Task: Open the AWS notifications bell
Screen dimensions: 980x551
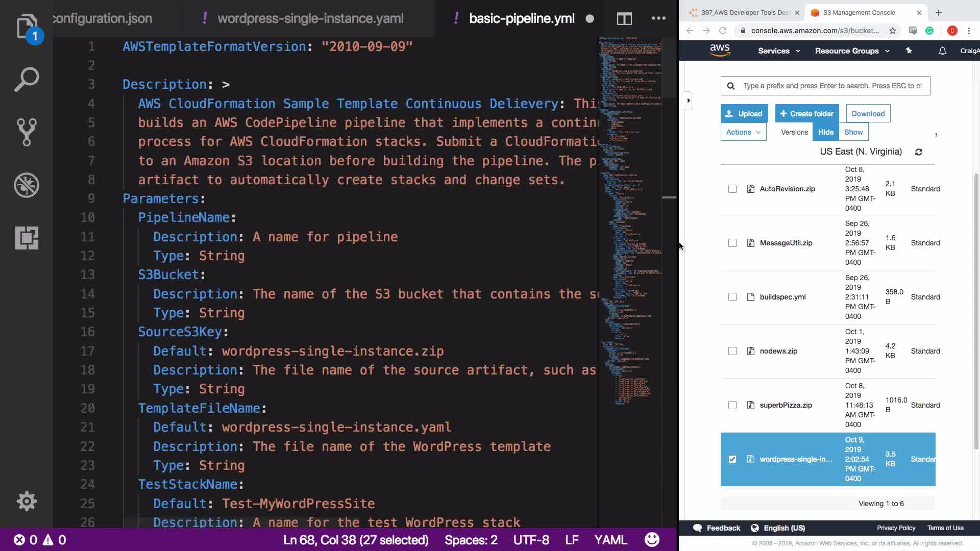Action: click(942, 51)
